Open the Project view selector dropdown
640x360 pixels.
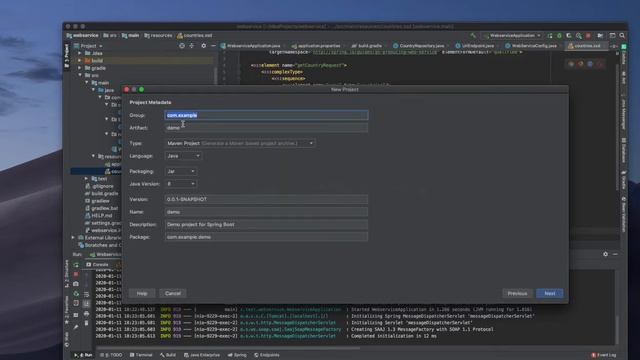[89, 46]
